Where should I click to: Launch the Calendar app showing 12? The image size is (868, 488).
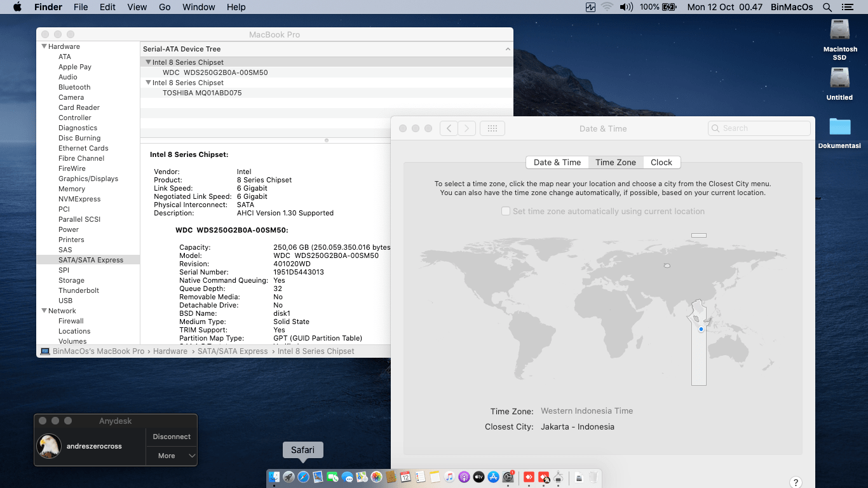405,477
